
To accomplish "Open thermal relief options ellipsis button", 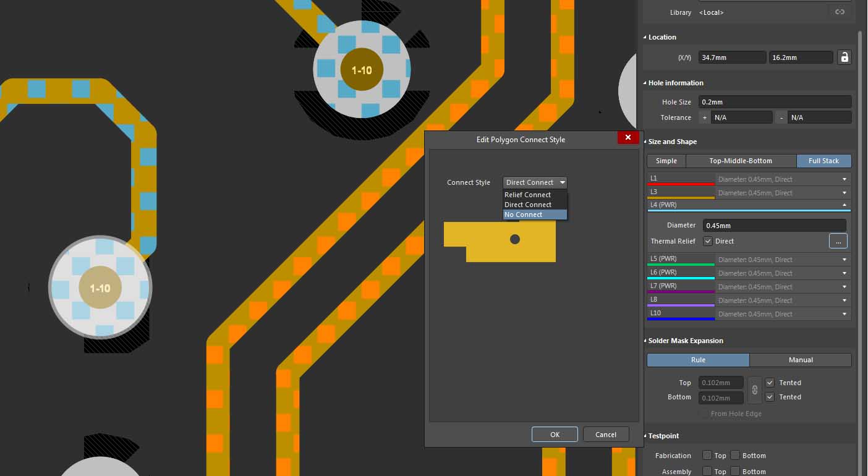I will [838, 242].
